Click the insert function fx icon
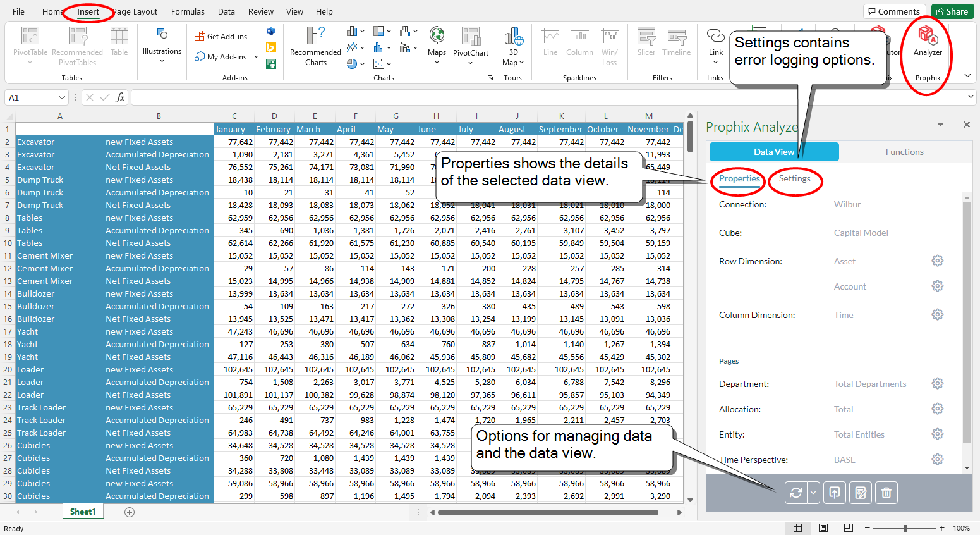Image resolution: width=980 pixels, height=535 pixels. click(x=120, y=97)
